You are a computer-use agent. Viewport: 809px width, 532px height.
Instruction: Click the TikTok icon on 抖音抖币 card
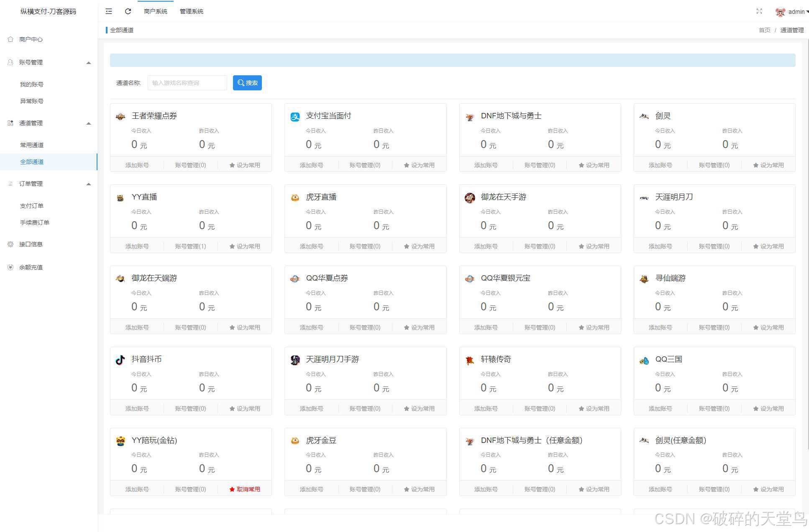(120, 360)
